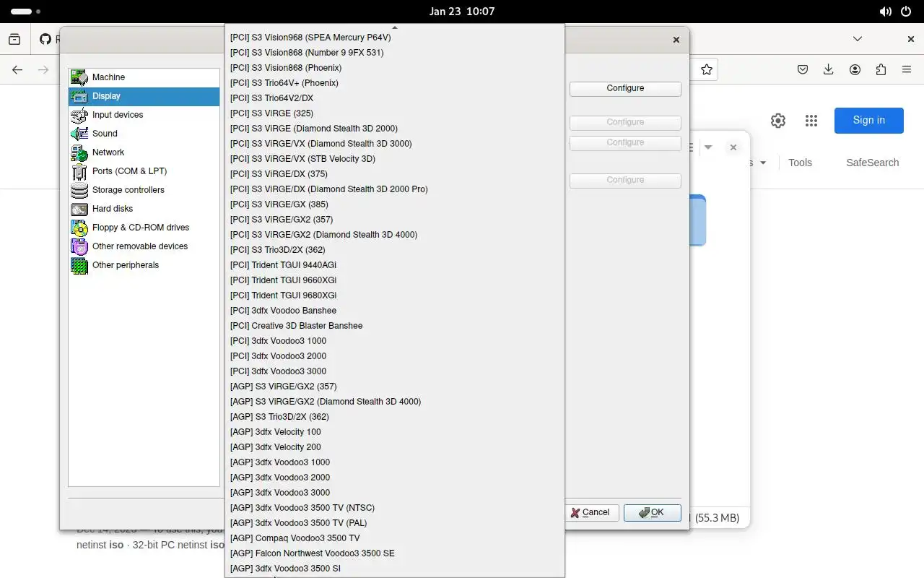924x578 pixels.
Task: Open the browser hamburger menu
Action: tap(907, 69)
